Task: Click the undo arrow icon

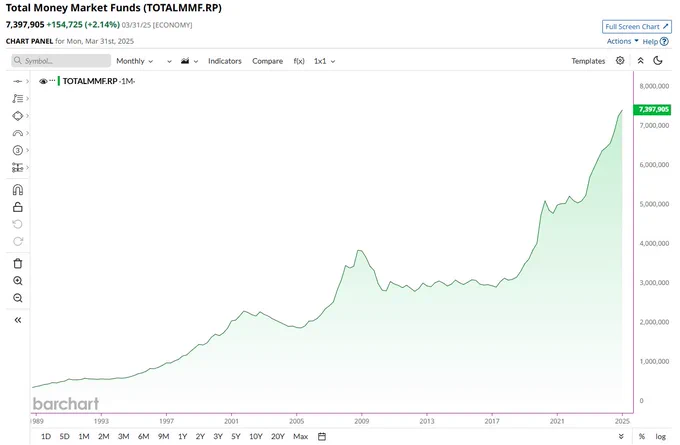Action: (18, 224)
